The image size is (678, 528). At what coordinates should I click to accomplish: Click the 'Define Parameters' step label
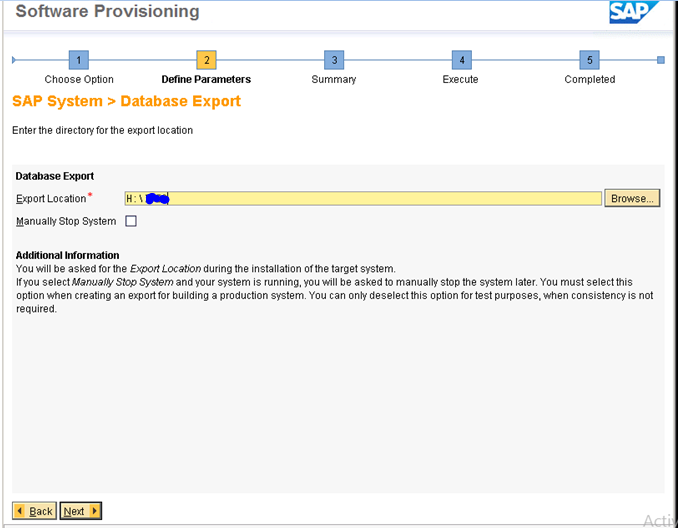[206, 79]
